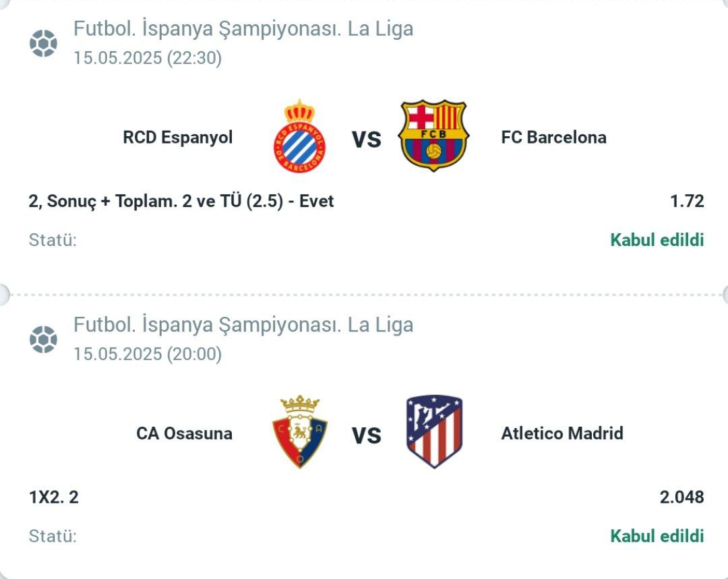Click the La Liga header of Espanyol match

pos(243,29)
